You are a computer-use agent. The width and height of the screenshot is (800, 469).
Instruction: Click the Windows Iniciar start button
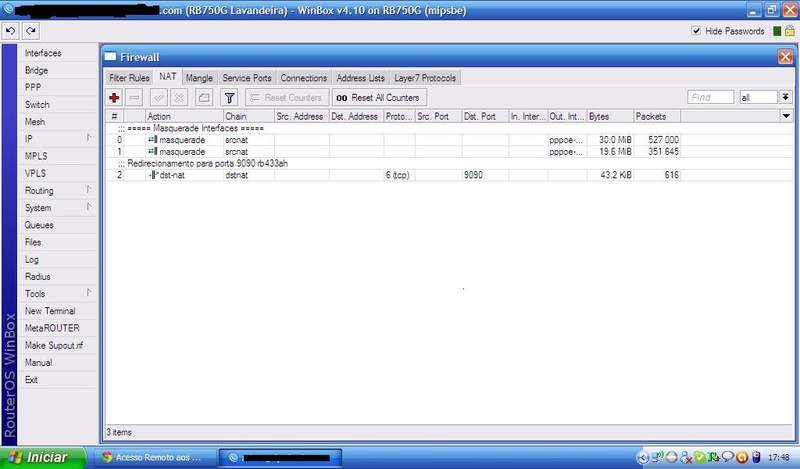42,457
